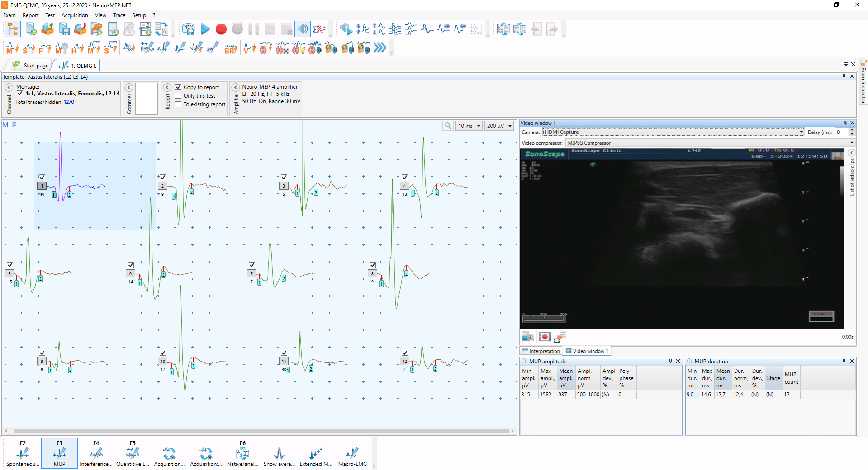Open the Acquisition menu
The height and width of the screenshot is (470, 868).
click(75, 15)
